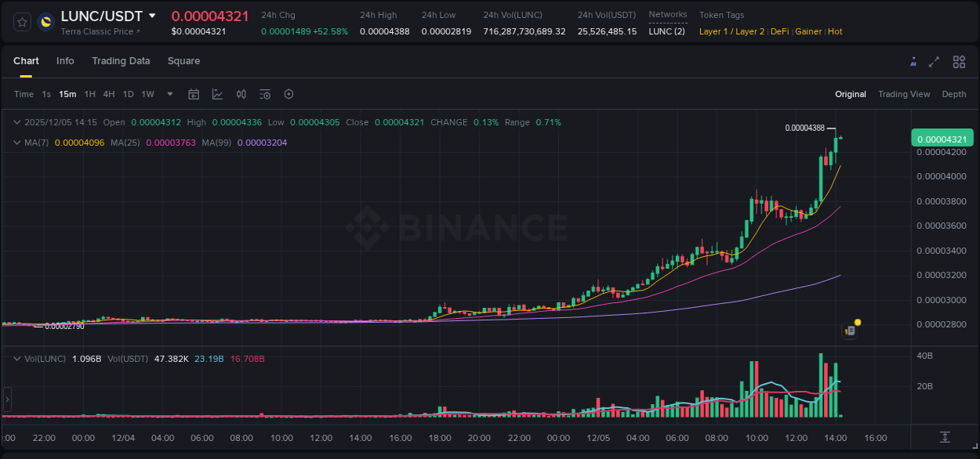Click the Gainer token tag
The width and height of the screenshot is (980, 459).
808,31
